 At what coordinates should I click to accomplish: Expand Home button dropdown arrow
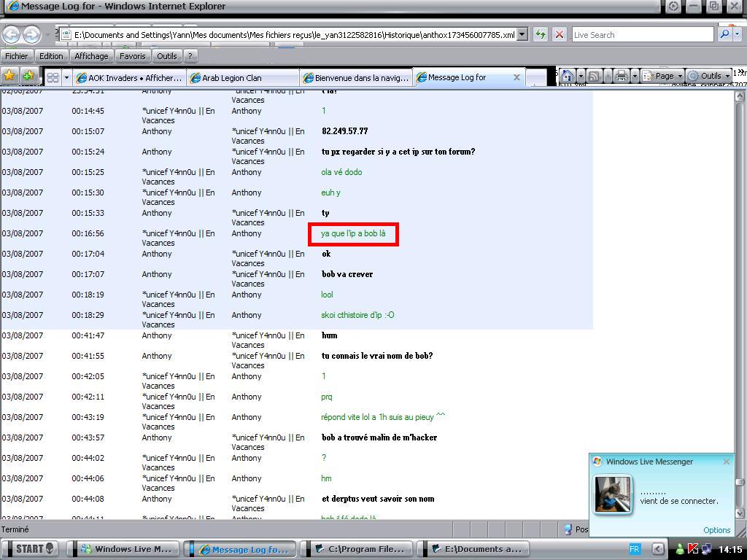580,76
